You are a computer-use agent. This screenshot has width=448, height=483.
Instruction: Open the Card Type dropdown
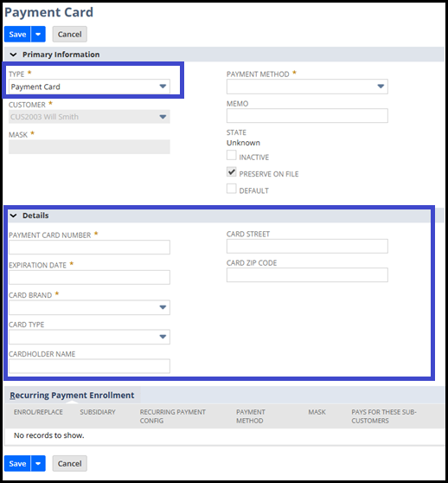coord(89,337)
